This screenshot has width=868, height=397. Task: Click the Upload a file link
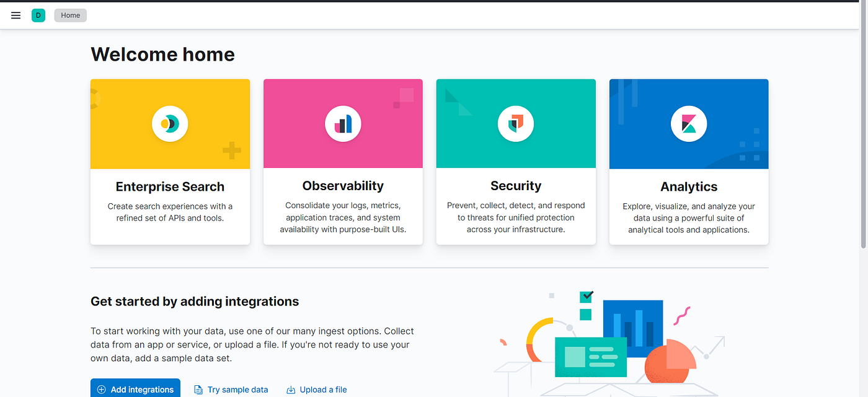tap(317, 390)
